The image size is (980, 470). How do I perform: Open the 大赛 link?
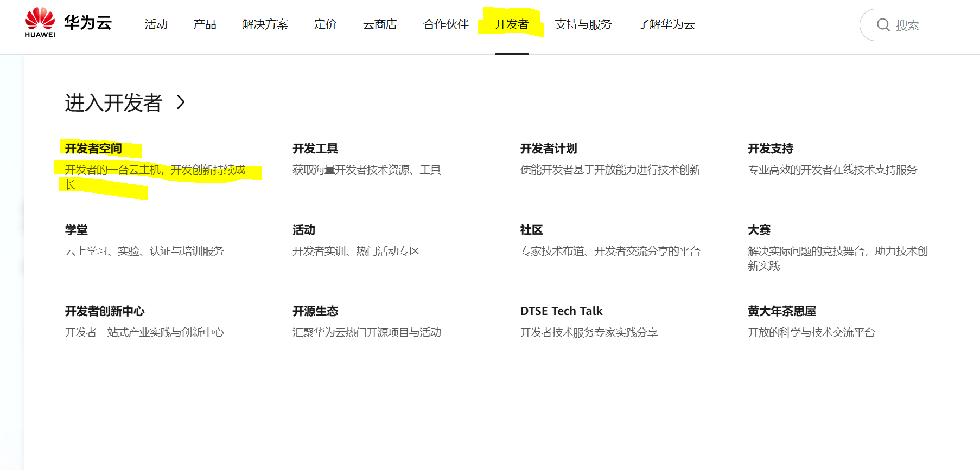pyautogui.click(x=759, y=230)
